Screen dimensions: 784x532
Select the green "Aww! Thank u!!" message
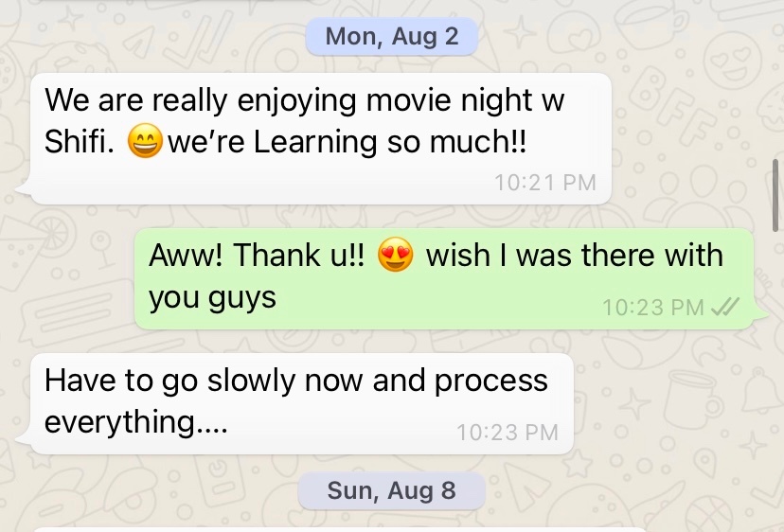[444, 278]
